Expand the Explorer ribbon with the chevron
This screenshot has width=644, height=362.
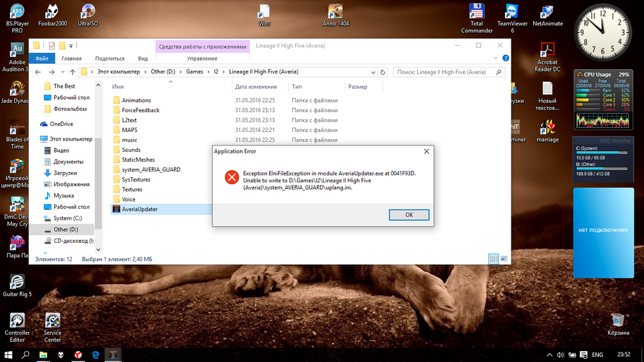tap(495, 59)
